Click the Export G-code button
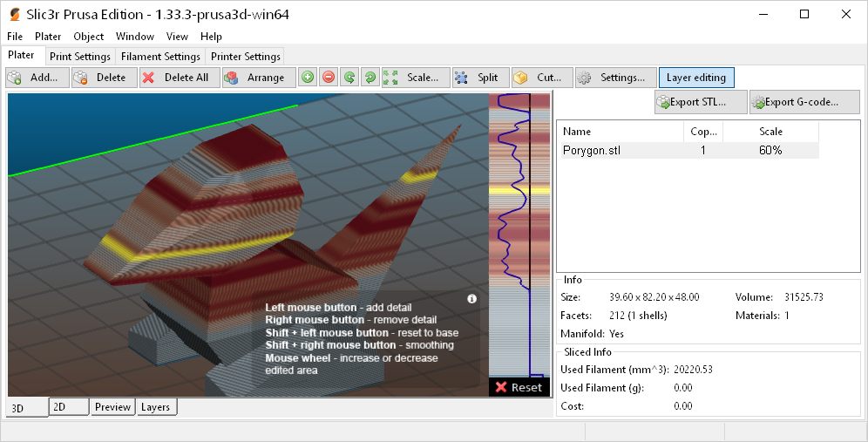The width and height of the screenshot is (868, 442). [804, 102]
